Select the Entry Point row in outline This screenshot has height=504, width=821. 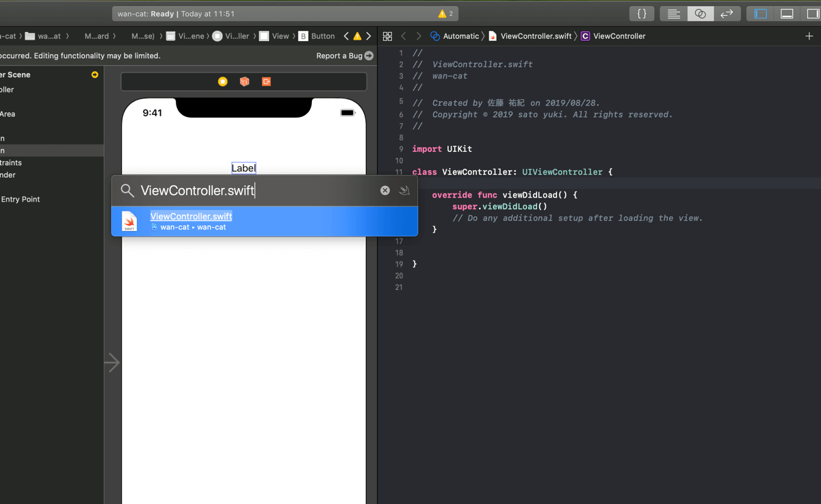coord(52,200)
